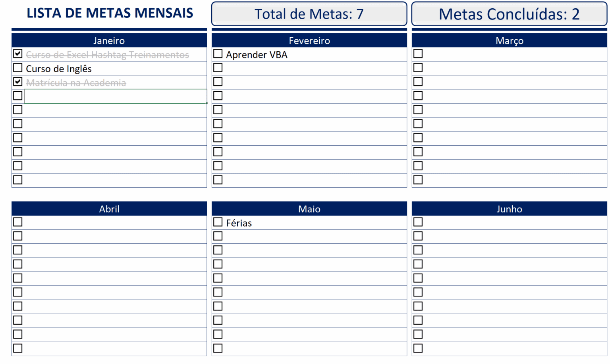The width and height of the screenshot is (610, 364).
Task: Toggle the second checkbox in Fevereiro
Action: click(218, 67)
